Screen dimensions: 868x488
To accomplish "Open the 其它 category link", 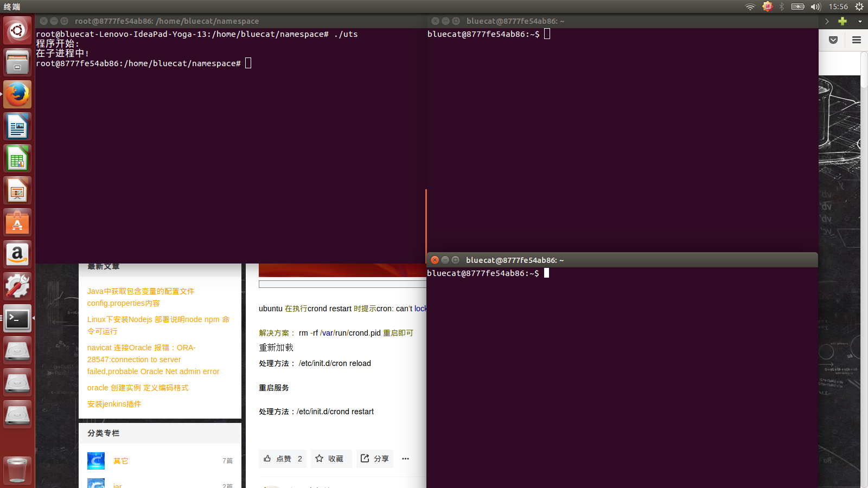I will [120, 461].
